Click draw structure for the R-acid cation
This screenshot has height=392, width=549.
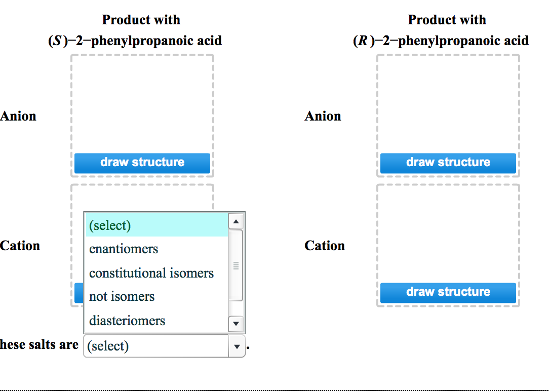pyautogui.click(x=448, y=293)
